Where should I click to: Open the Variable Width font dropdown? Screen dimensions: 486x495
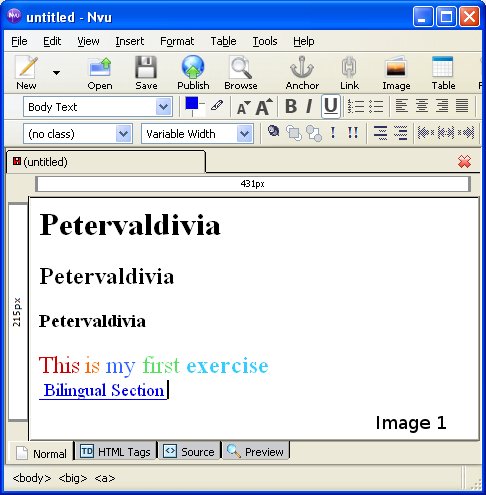pos(197,134)
